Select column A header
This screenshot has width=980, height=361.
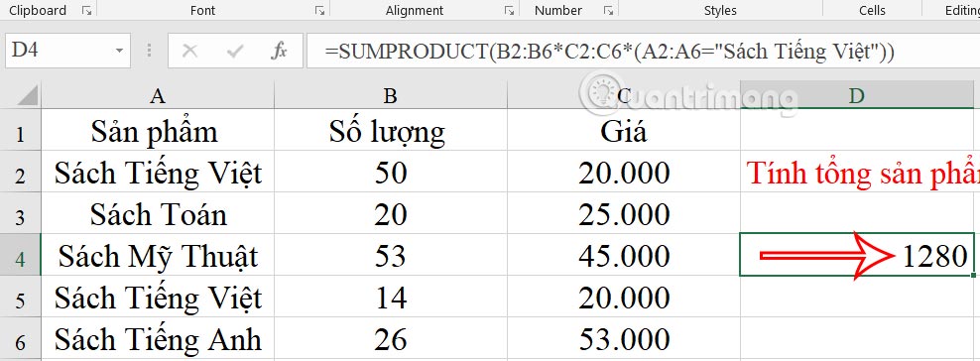point(158,95)
